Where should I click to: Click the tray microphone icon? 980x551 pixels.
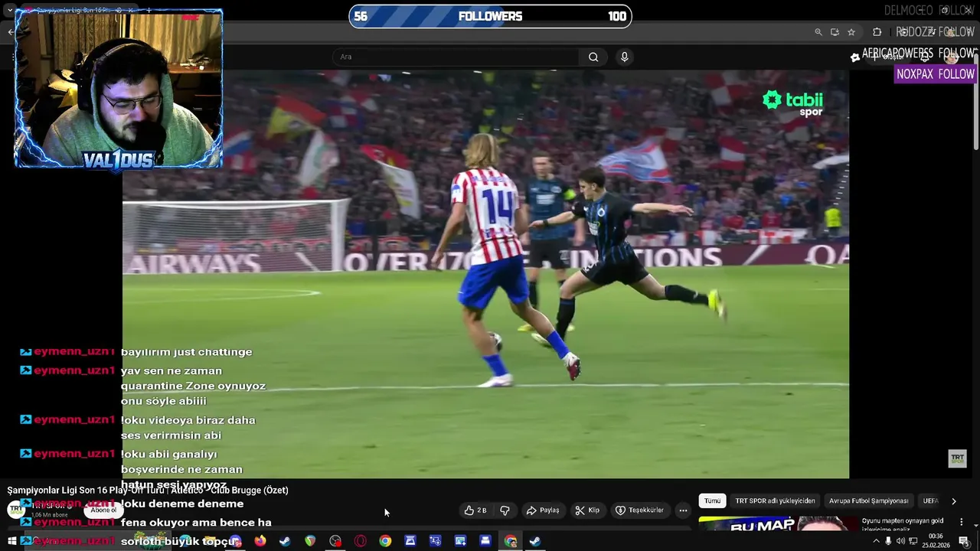(x=888, y=541)
